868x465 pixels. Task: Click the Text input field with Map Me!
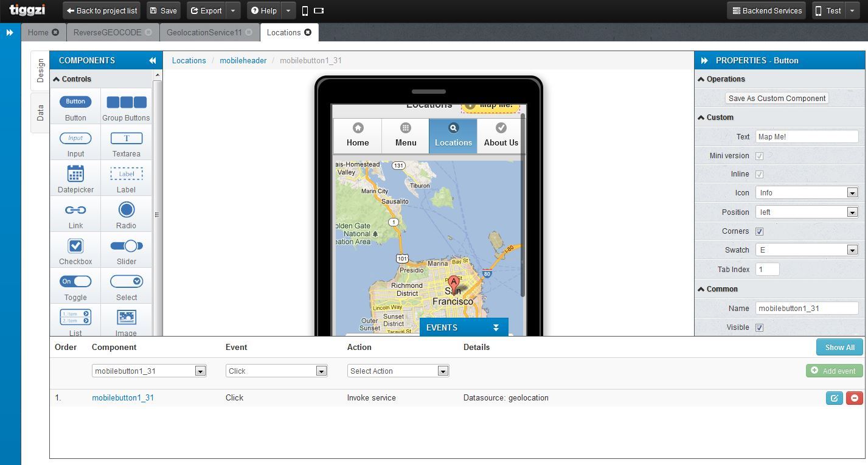pos(806,137)
